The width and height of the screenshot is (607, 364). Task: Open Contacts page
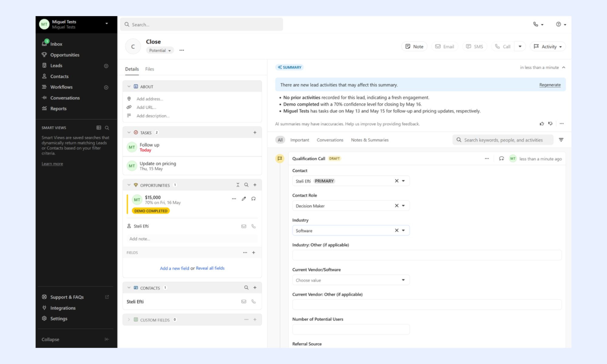click(59, 76)
